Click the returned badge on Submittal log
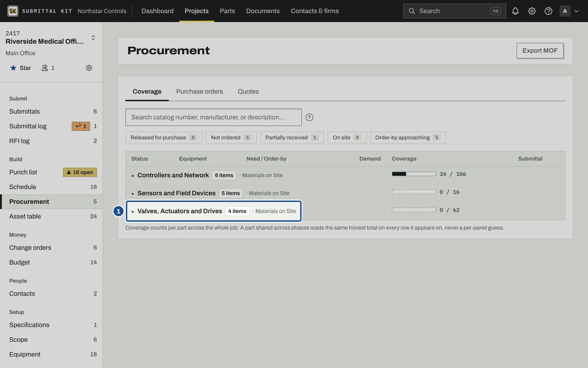 [81, 126]
